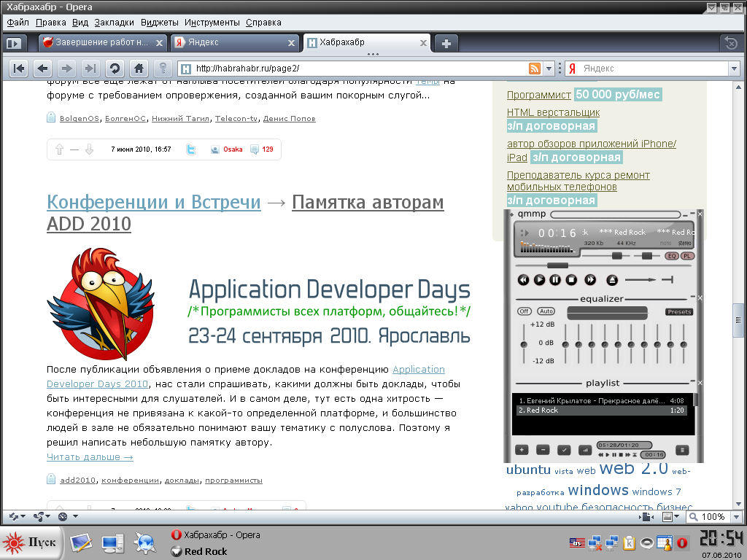Click the Пуск start button
The width and height of the screenshot is (747, 560).
click(31, 542)
